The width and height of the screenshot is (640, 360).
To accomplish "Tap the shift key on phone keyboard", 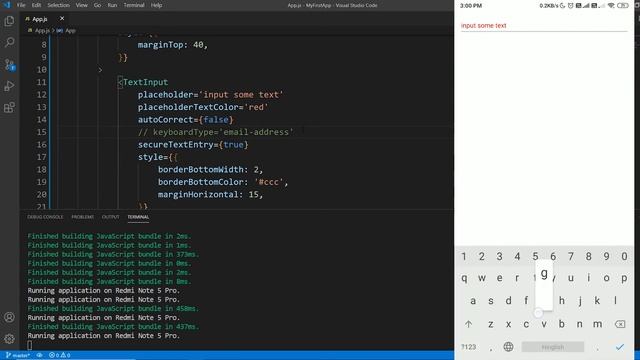I will pos(468,324).
